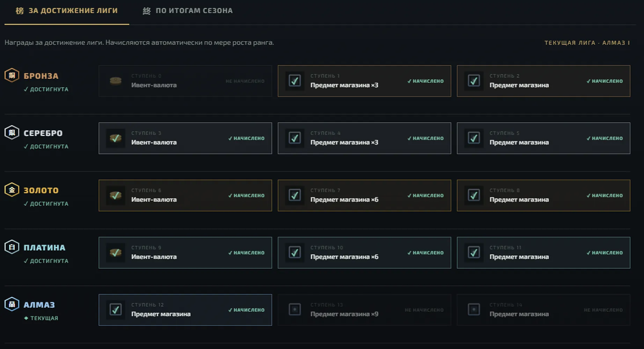Click «Предмет магазина» in the Ступень 5 card
The height and width of the screenshot is (349, 644).
[x=519, y=142]
